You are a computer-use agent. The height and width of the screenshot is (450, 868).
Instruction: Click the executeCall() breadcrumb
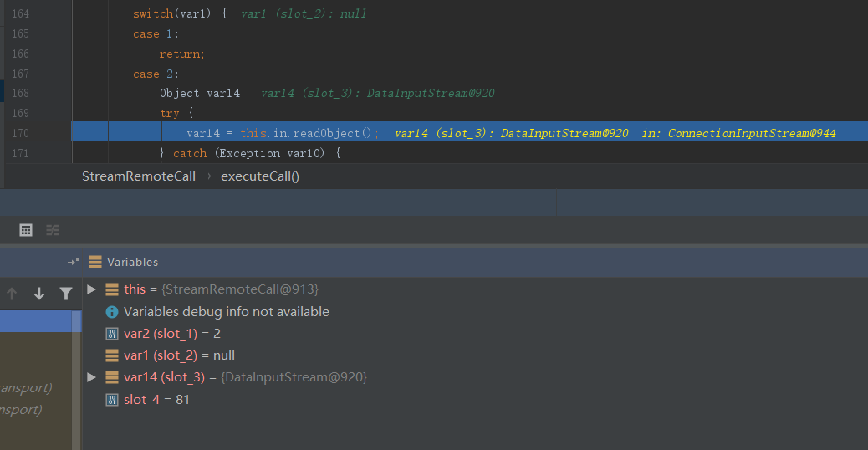(x=259, y=176)
